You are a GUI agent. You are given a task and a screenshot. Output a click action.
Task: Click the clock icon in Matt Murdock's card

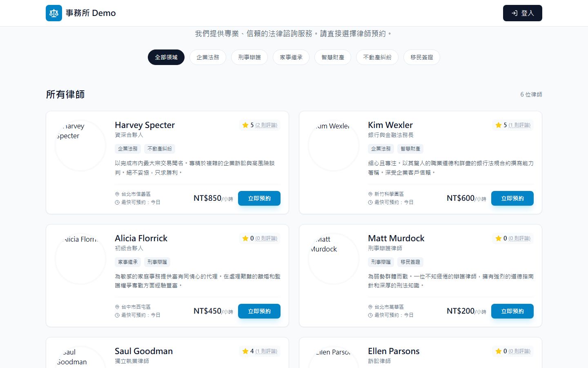[x=370, y=315]
